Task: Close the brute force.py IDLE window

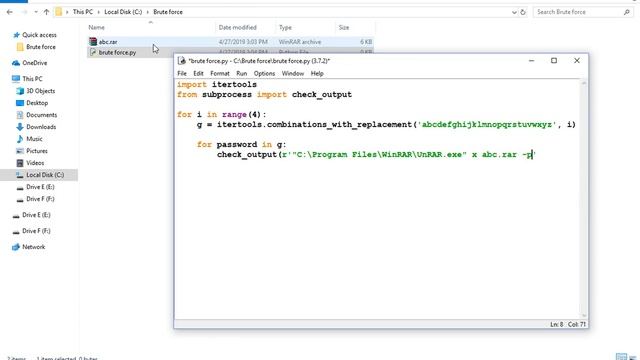Action: 577,61
